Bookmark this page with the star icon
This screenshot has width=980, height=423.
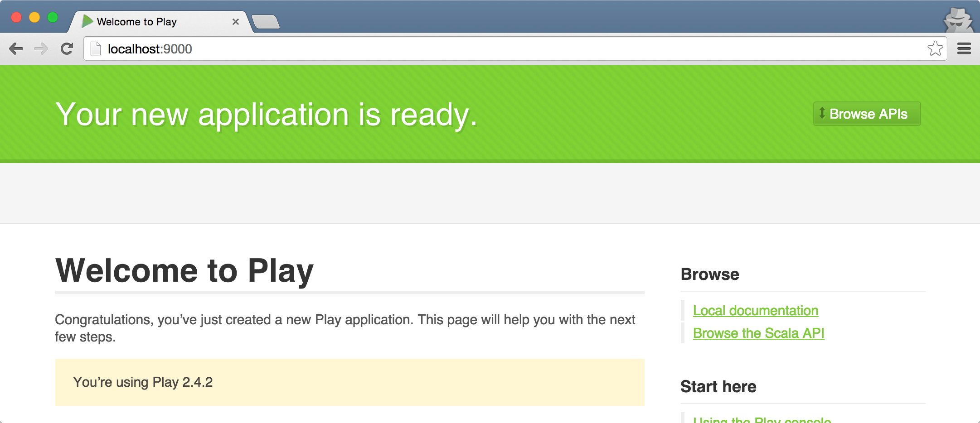point(935,48)
